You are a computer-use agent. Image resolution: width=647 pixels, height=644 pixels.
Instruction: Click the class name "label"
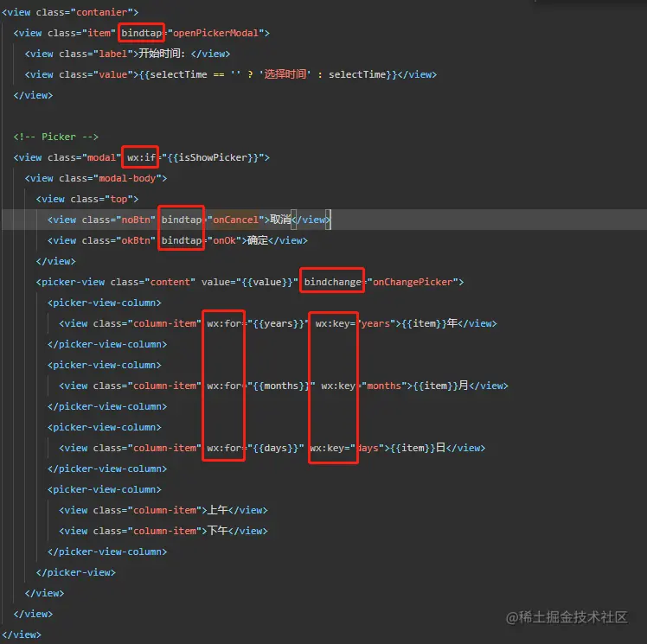113,54
